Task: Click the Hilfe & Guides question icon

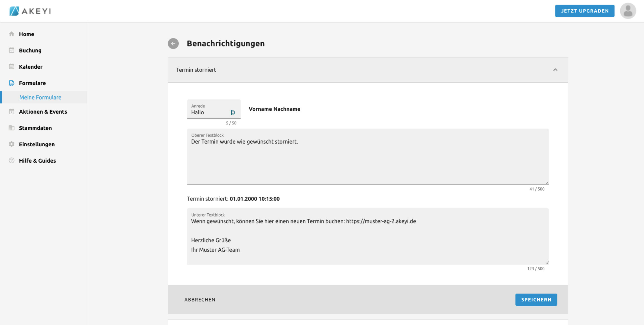Action: (x=12, y=161)
